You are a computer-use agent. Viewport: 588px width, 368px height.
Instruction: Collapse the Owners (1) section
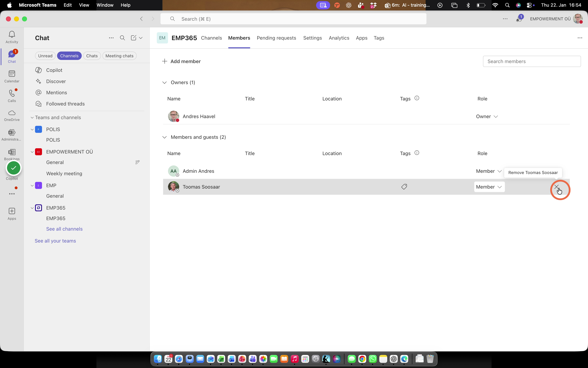point(164,83)
